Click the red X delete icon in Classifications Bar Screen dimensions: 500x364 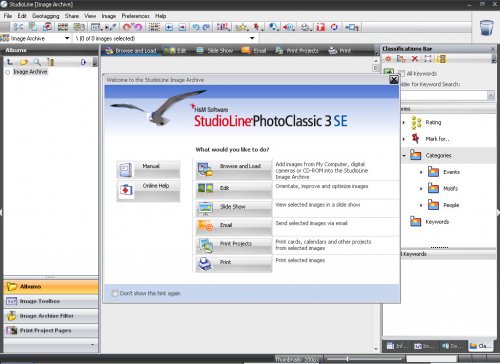(x=415, y=59)
